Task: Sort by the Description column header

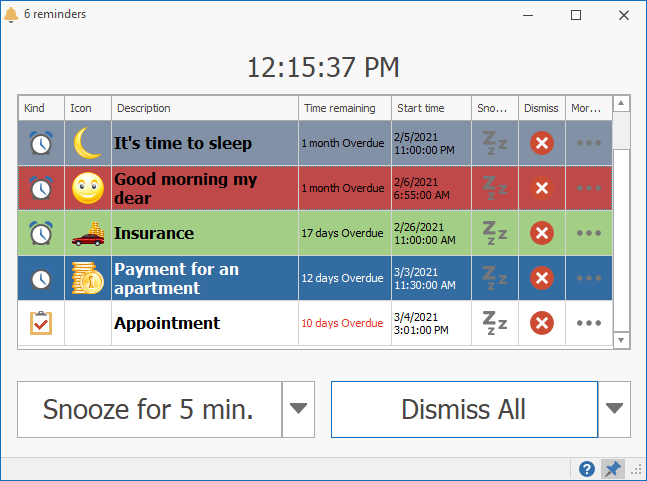Action: click(205, 108)
